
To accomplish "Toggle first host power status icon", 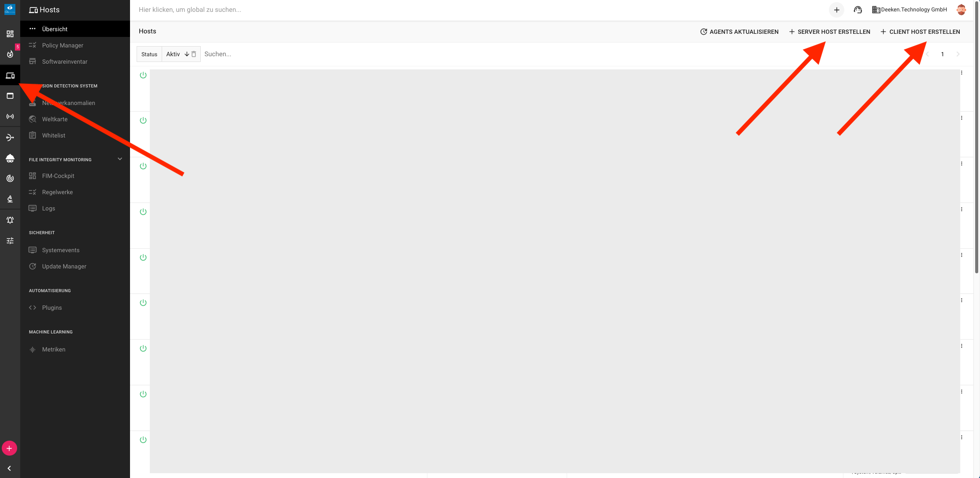I will (x=143, y=75).
